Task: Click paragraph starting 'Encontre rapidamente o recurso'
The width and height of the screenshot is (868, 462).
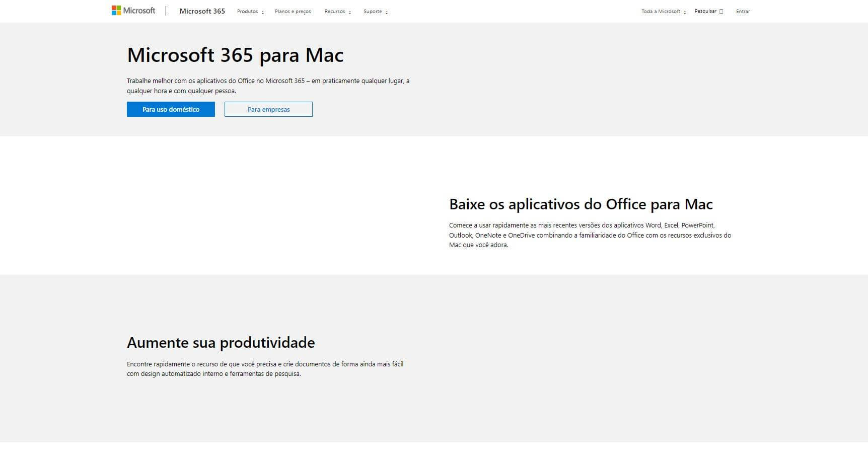Action: click(x=265, y=369)
